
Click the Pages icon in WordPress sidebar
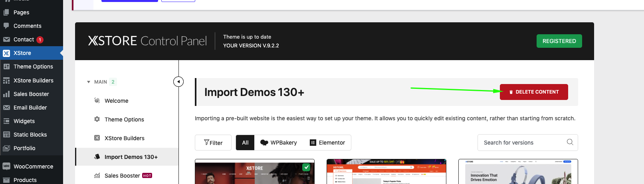pos(6,12)
